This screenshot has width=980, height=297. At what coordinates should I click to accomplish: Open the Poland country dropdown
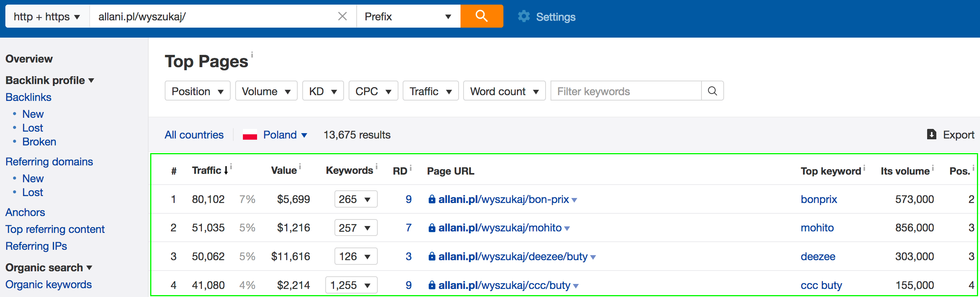coord(285,135)
